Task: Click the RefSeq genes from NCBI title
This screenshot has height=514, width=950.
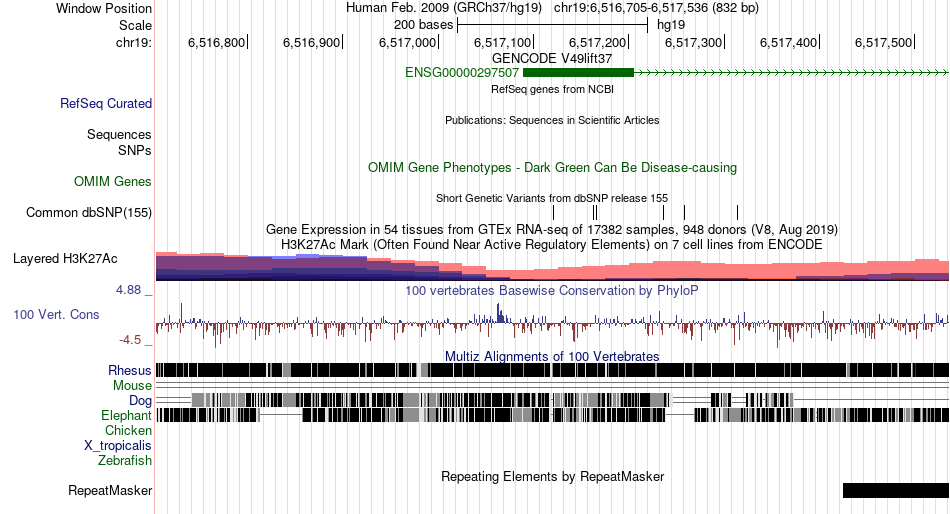Action: (553, 89)
